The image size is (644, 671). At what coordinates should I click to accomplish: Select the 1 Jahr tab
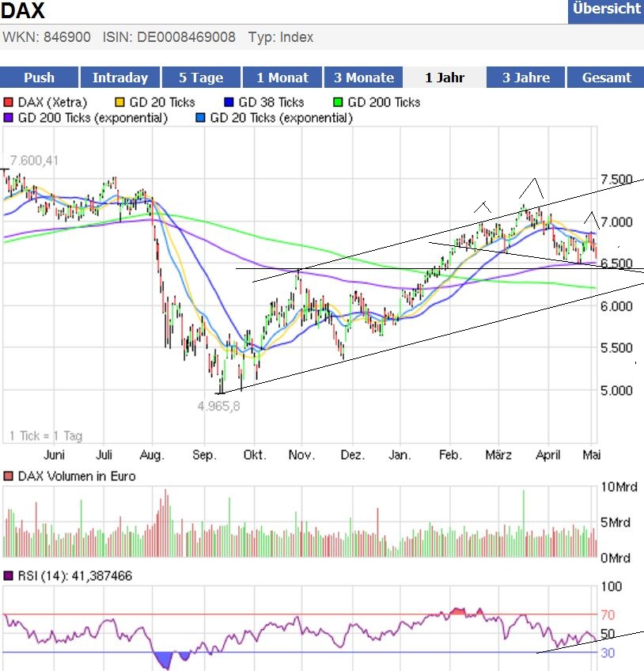pyautogui.click(x=445, y=78)
